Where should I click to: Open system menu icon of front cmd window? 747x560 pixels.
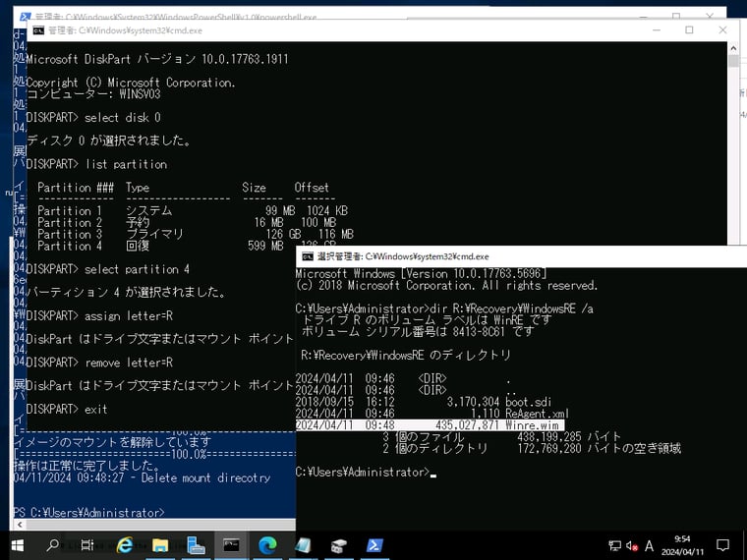308,256
